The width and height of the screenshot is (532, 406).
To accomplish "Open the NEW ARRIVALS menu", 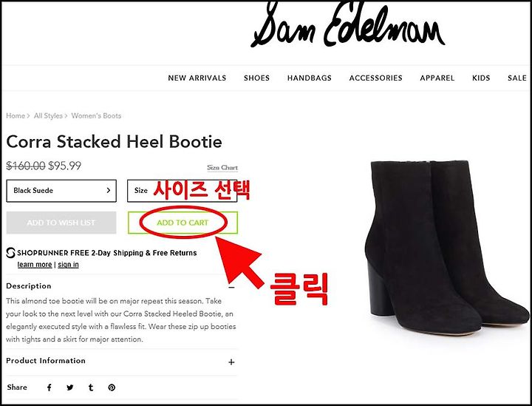I will [x=197, y=78].
